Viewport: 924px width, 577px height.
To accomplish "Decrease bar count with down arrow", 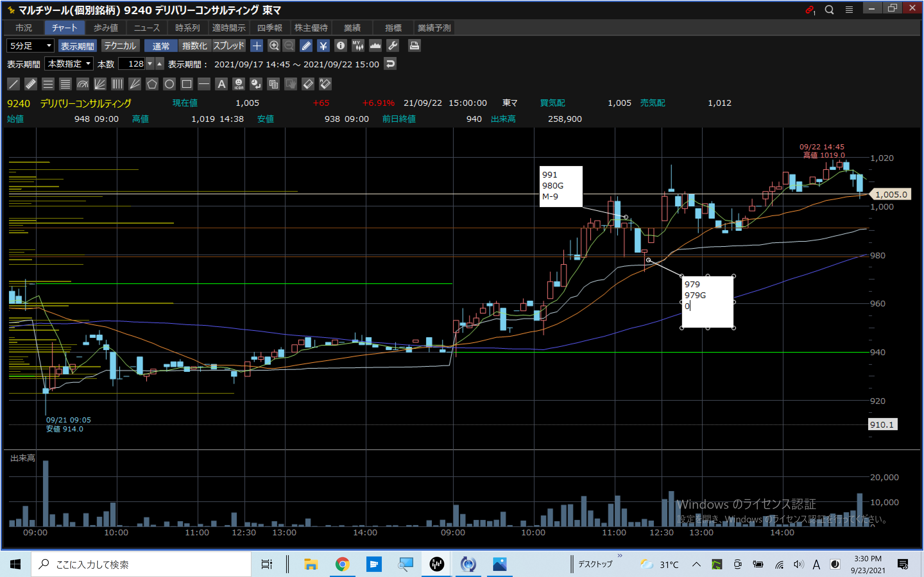I will pyautogui.click(x=150, y=64).
